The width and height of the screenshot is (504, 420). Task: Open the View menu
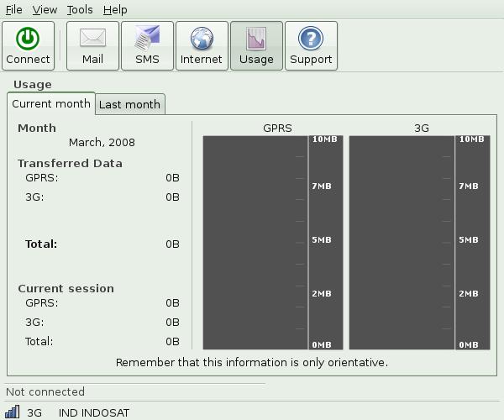tap(45, 9)
